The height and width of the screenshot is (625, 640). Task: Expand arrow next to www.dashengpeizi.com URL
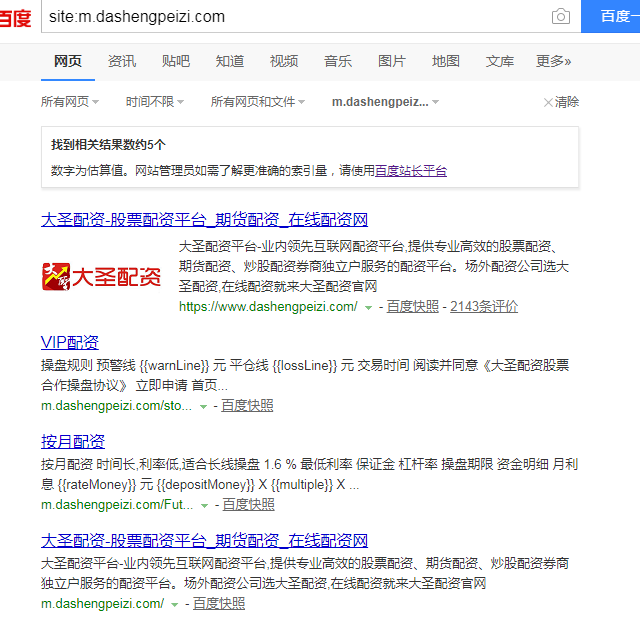tap(369, 308)
